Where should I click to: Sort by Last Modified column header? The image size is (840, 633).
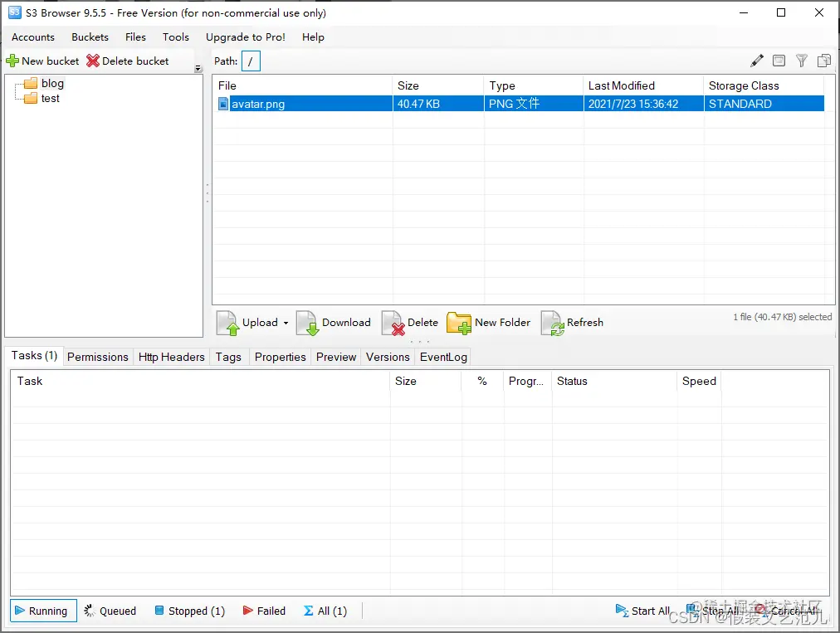pyautogui.click(x=643, y=85)
